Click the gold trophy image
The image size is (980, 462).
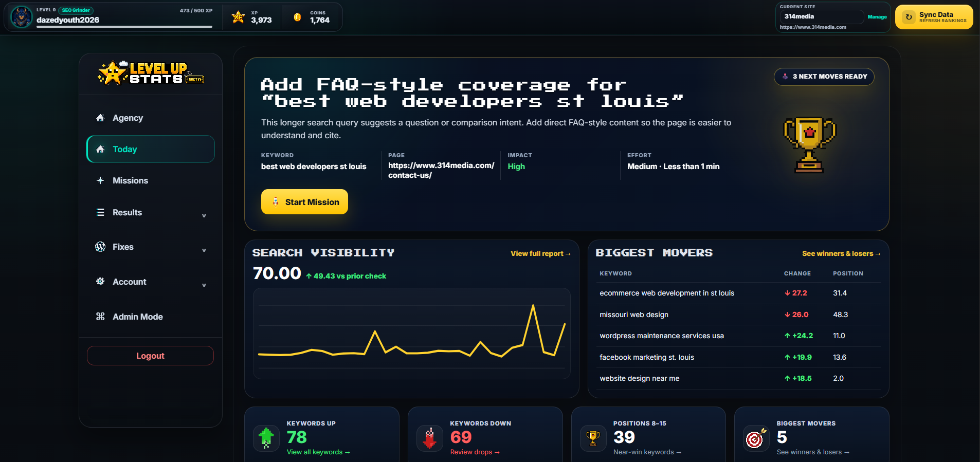point(810,145)
